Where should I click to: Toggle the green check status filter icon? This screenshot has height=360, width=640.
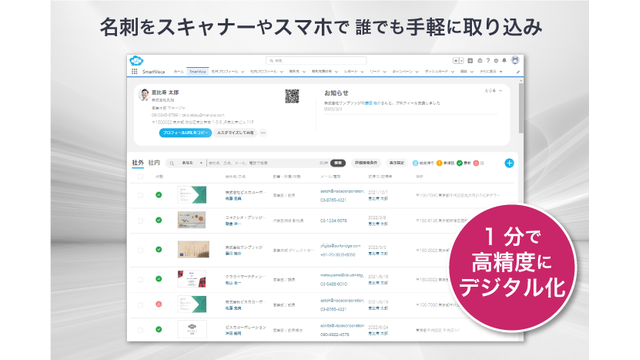[x=460, y=163]
